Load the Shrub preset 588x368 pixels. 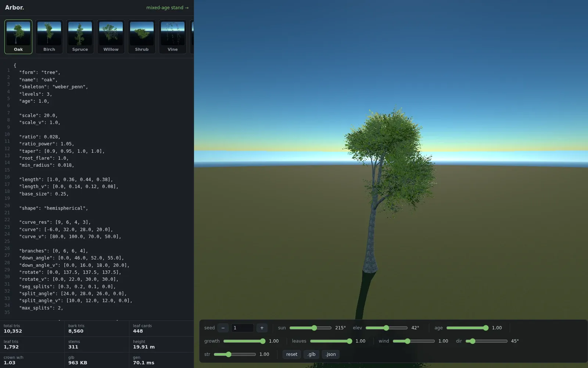pos(142,37)
